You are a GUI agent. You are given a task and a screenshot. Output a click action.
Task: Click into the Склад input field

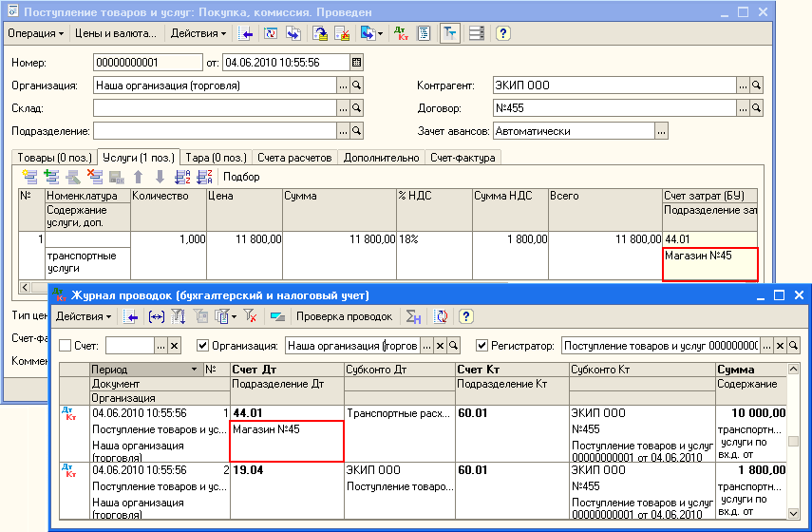[215, 108]
